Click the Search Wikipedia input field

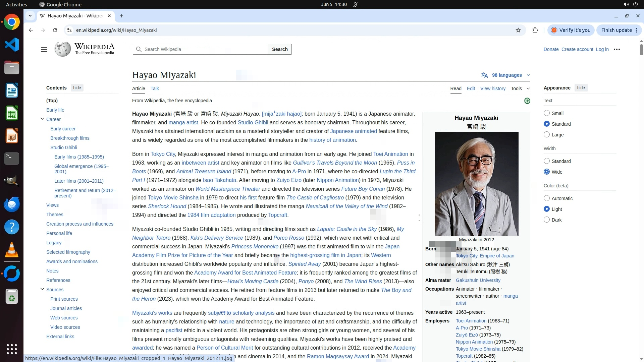tap(205, 49)
